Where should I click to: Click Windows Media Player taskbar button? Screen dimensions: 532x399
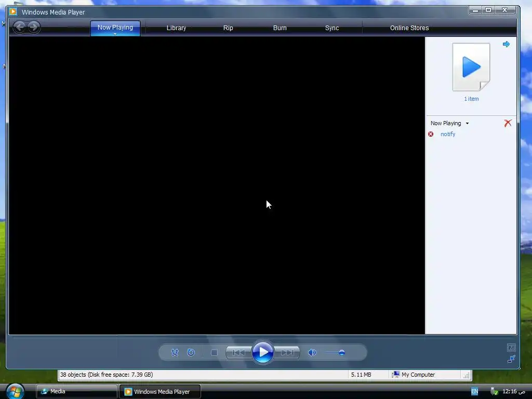point(160,391)
